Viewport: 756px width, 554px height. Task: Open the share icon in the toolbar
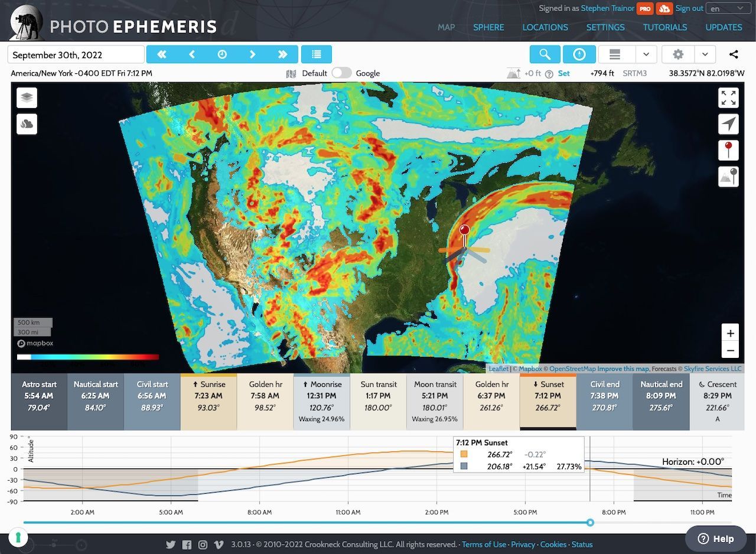(x=734, y=54)
